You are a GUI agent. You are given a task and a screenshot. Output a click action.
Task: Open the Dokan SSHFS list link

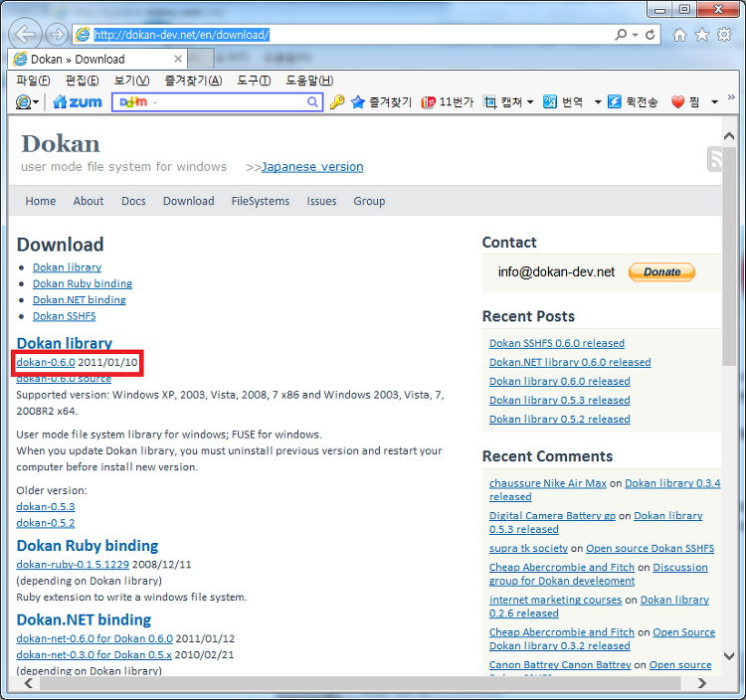click(x=65, y=316)
